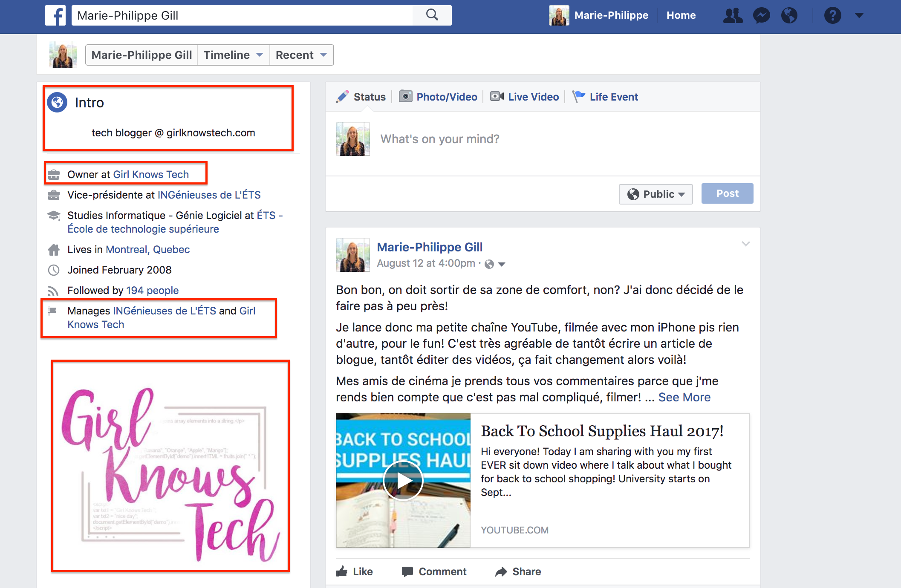Click the post audience globe icon
Screen dimensions: 901x588
[489, 264]
